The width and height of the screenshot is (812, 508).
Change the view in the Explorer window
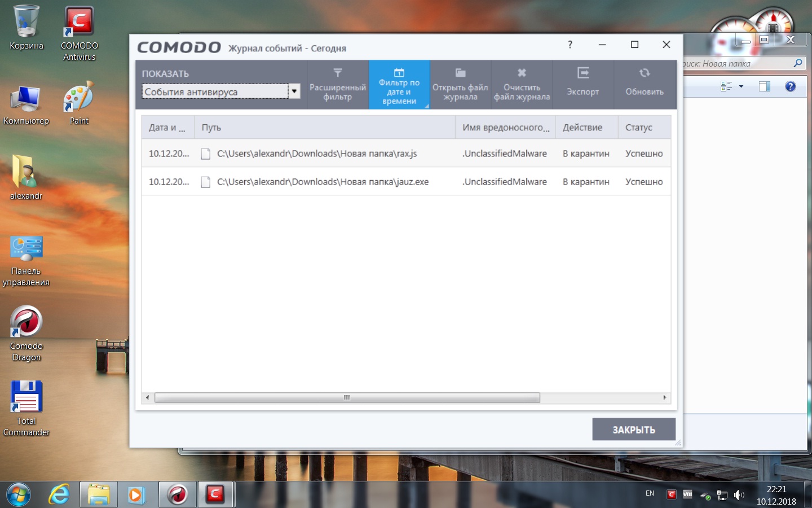(x=726, y=86)
